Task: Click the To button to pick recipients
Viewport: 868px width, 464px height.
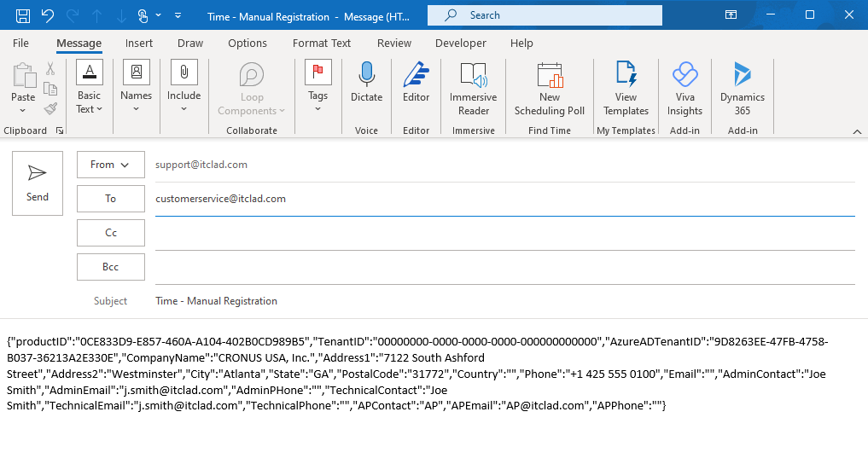Action: pyautogui.click(x=111, y=199)
